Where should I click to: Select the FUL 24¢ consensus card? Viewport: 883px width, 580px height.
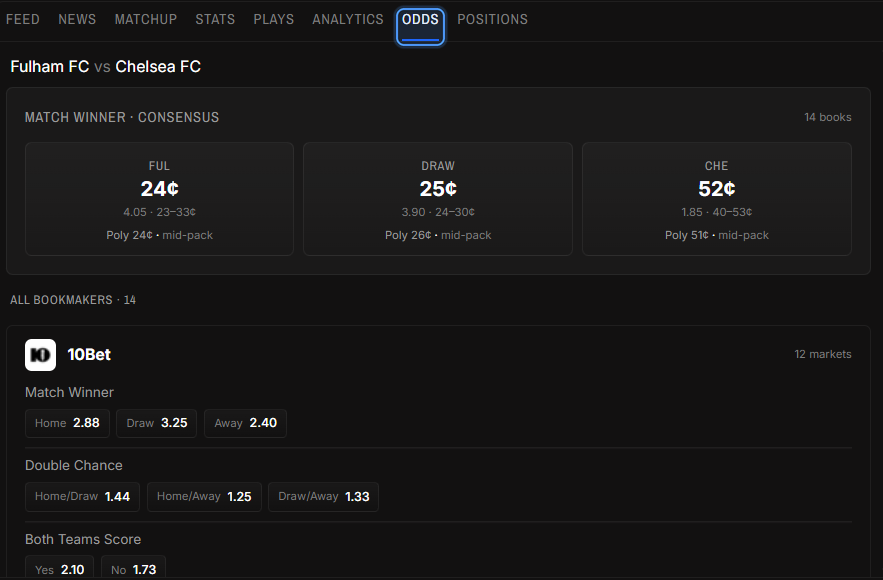tap(159, 199)
